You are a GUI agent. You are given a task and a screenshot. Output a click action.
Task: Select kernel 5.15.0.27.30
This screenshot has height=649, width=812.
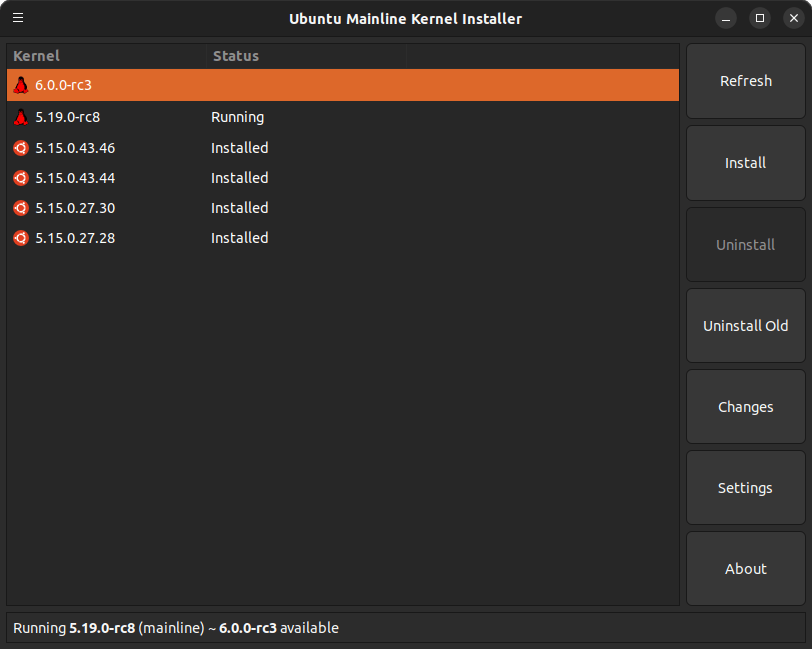pyautogui.click(x=343, y=208)
